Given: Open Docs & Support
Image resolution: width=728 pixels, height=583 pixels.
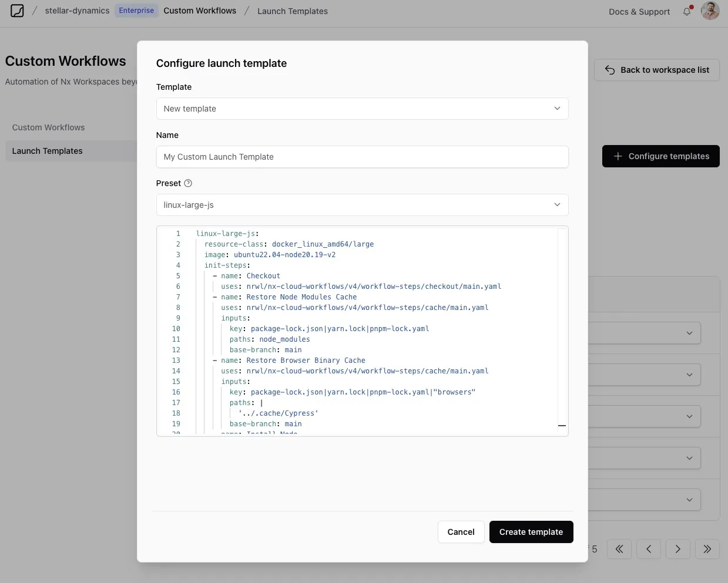Looking at the screenshot, I should [639, 11].
